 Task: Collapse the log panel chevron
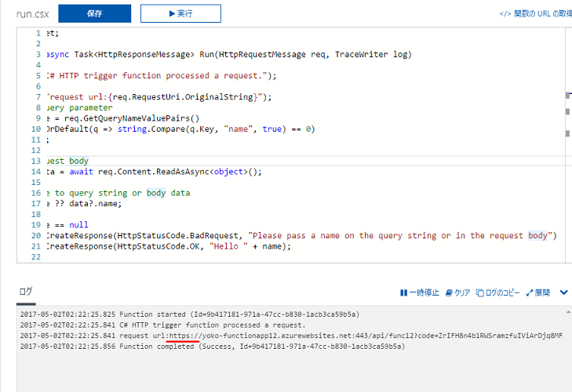(x=563, y=292)
